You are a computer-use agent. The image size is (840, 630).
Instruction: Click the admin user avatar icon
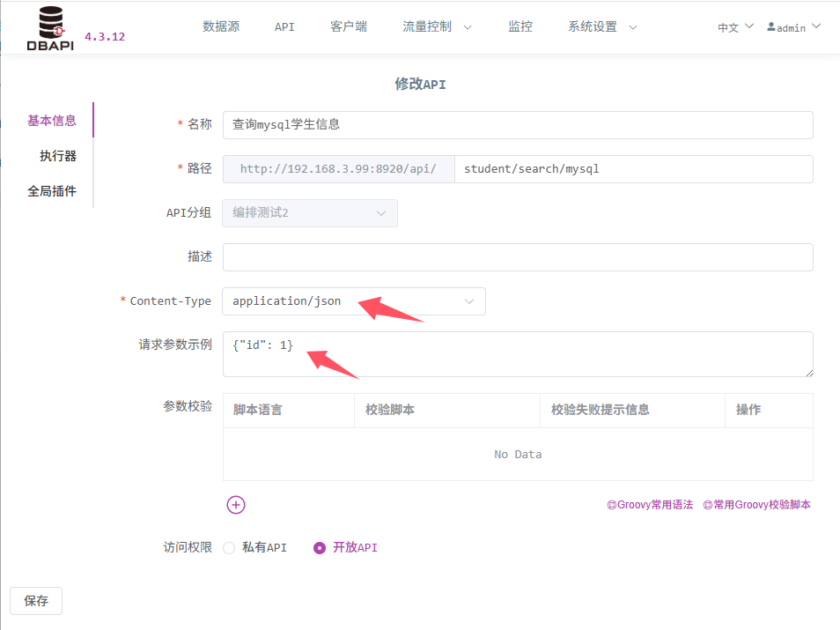coord(771,27)
